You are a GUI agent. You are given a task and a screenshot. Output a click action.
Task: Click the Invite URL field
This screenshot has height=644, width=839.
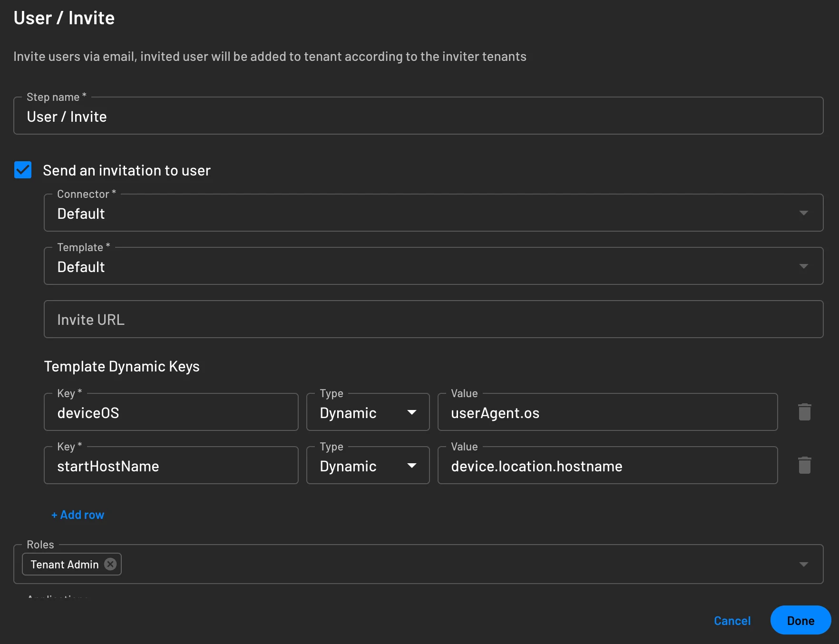tap(433, 319)
